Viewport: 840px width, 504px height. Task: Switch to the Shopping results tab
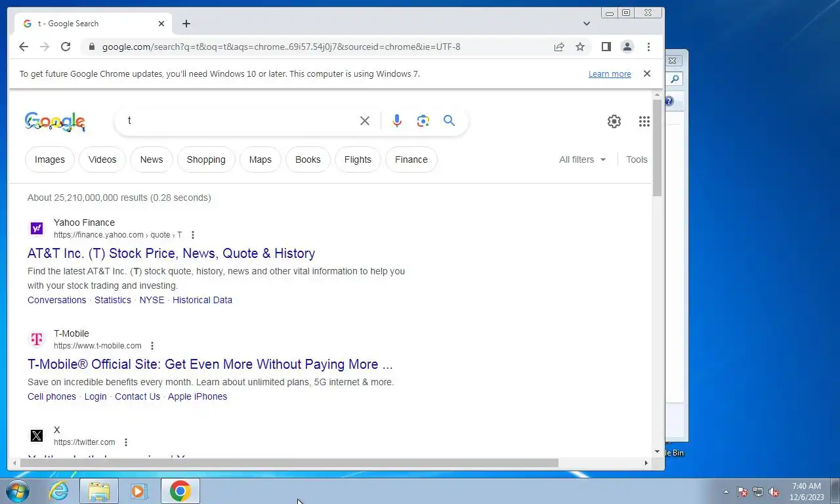point(206,159)
